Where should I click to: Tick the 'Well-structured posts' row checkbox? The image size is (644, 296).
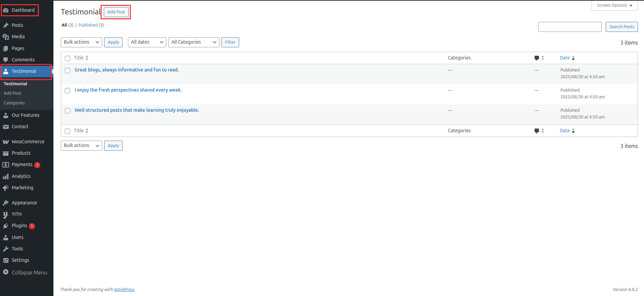[x=68, y=111]
